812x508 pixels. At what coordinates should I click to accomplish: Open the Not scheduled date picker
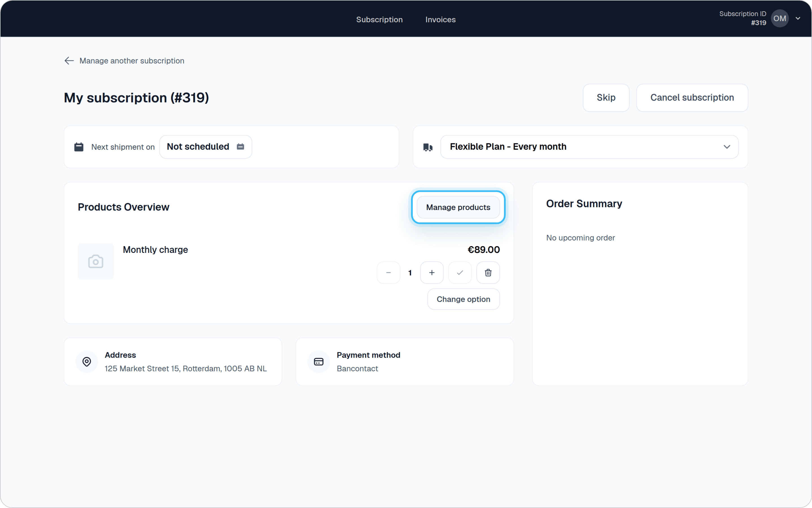[205, 147]
